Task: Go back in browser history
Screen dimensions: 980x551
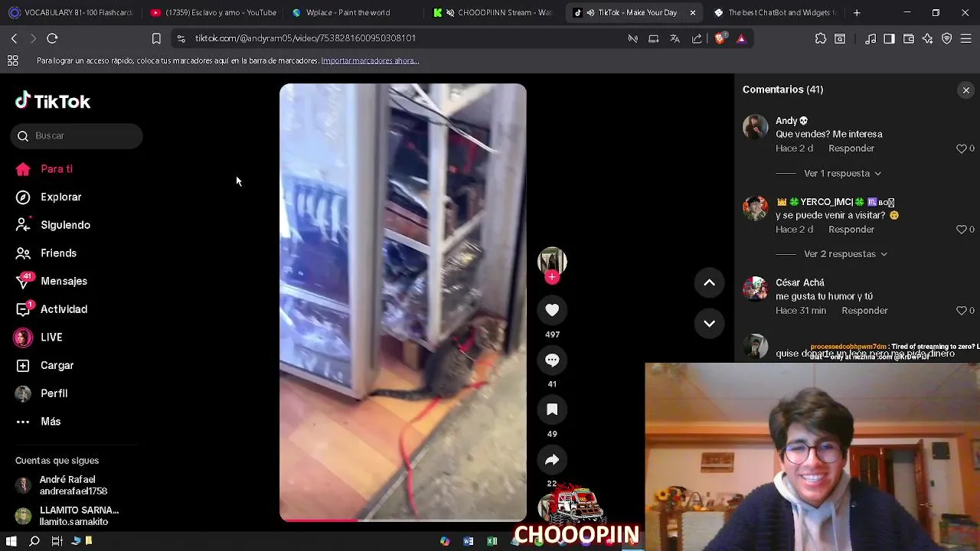Action: [14, 38]
